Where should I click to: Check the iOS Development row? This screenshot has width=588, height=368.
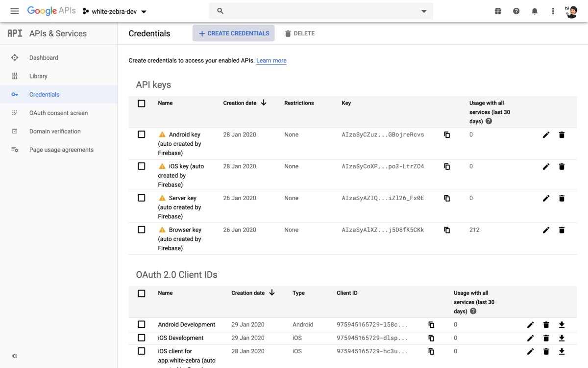pos(142,338)
